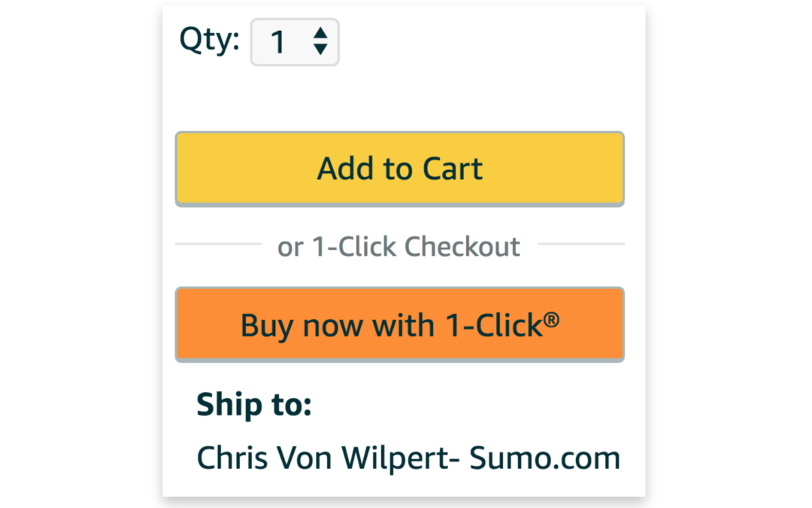812x508 pixels.
Task: Open the Qty quantity dropdown
Action: (x=295, y=42)
